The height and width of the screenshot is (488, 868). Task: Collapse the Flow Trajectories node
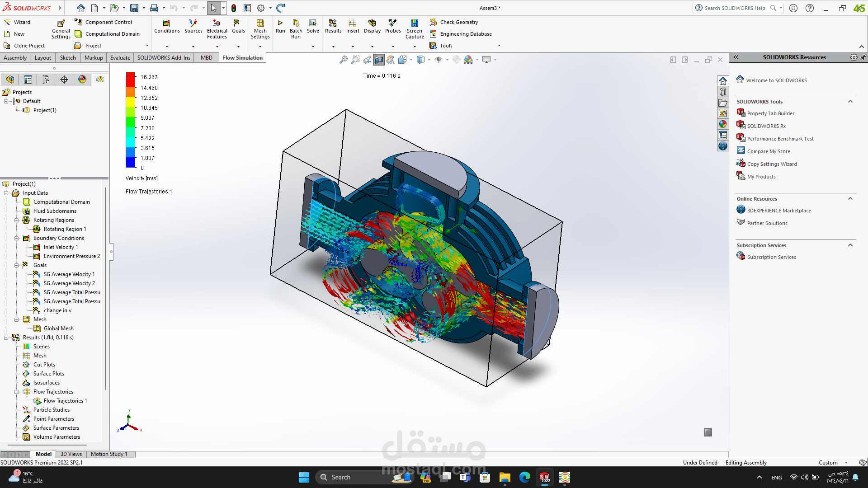point(17,392)
